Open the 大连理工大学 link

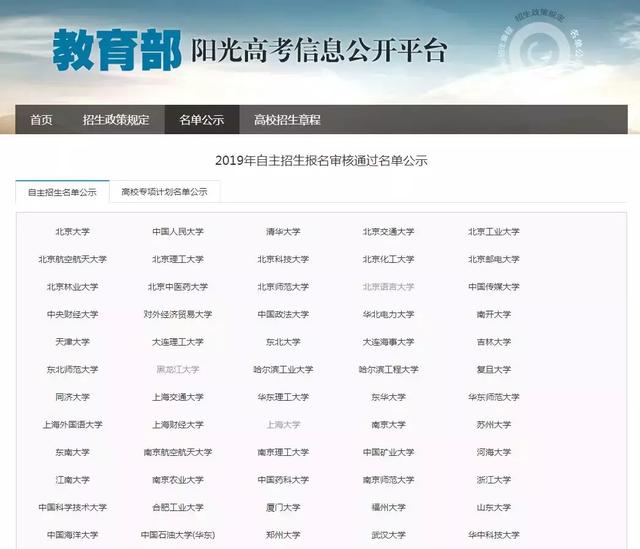pyautogui.click(x=178, y=342)
